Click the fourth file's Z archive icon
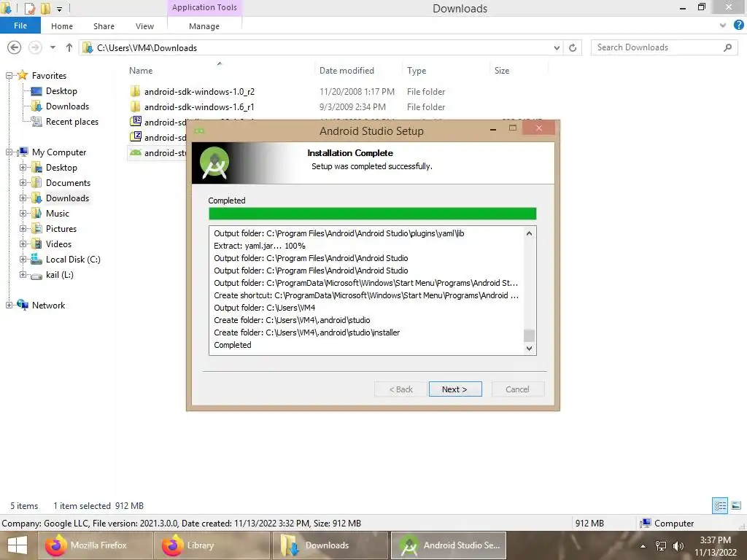This screenshot has height=560, width=747. click(136, 136)
